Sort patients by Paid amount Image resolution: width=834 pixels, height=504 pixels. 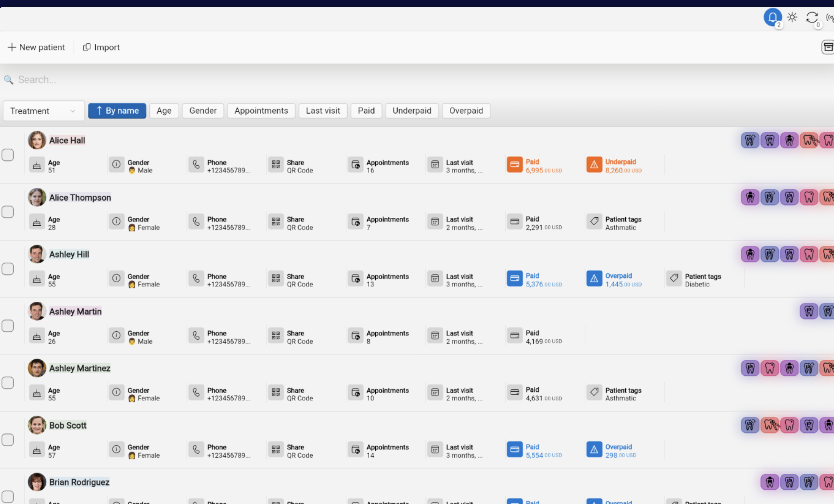pos(366,111)
